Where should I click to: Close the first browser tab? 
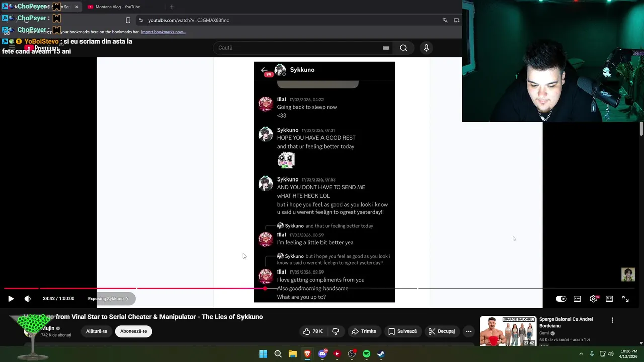(76, 7)
